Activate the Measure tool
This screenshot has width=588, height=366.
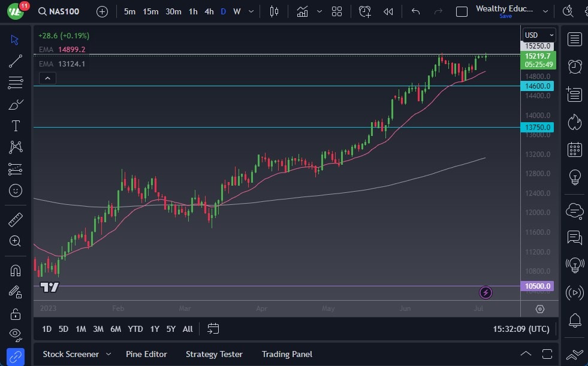click(15, 219)
